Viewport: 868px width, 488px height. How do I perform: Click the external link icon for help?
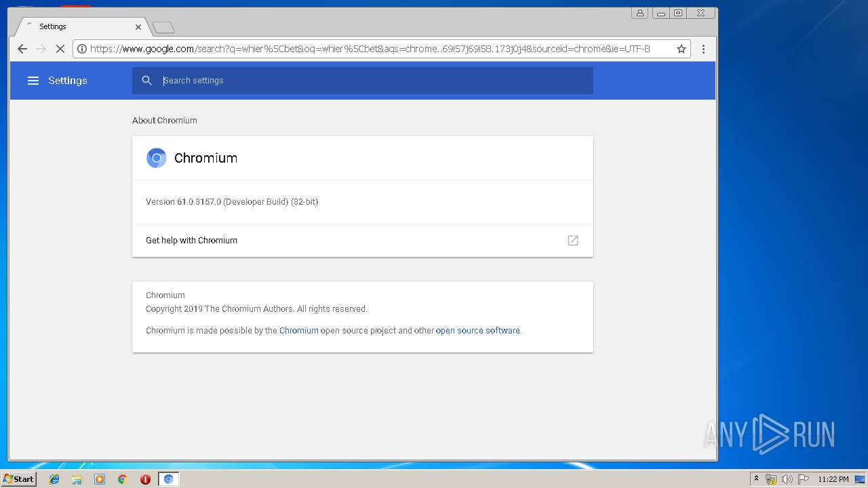coord(573,241)
